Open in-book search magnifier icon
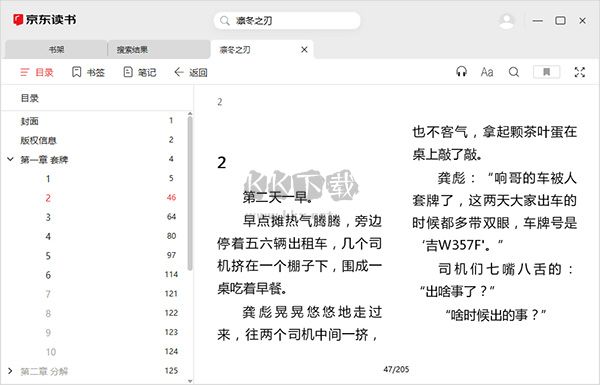The image size is (600, 385). (x=514, y=72)
